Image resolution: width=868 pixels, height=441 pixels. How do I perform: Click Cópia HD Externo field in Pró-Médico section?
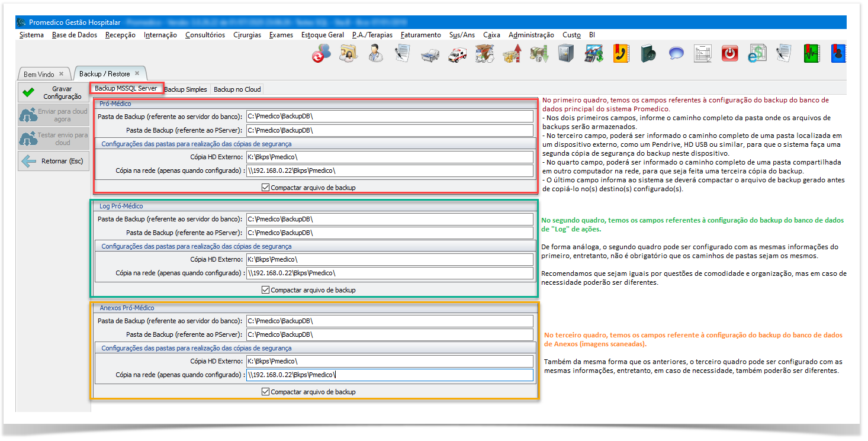coord(390,157)
